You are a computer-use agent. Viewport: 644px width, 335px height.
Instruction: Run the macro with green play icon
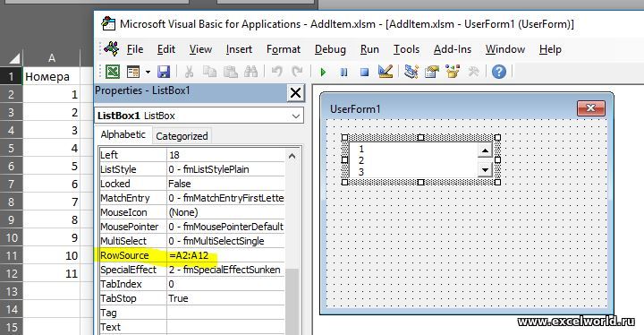click(x=323, y=73)
